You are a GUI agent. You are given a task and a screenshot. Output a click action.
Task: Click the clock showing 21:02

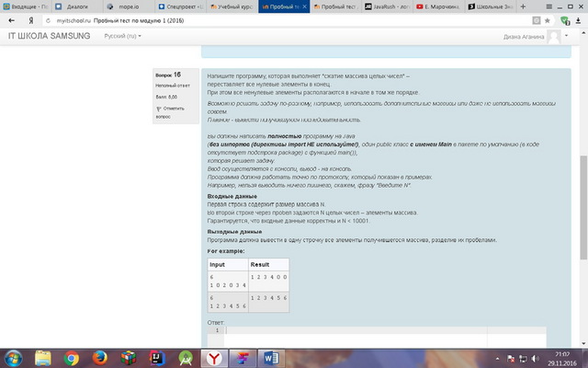click(562, 354)
